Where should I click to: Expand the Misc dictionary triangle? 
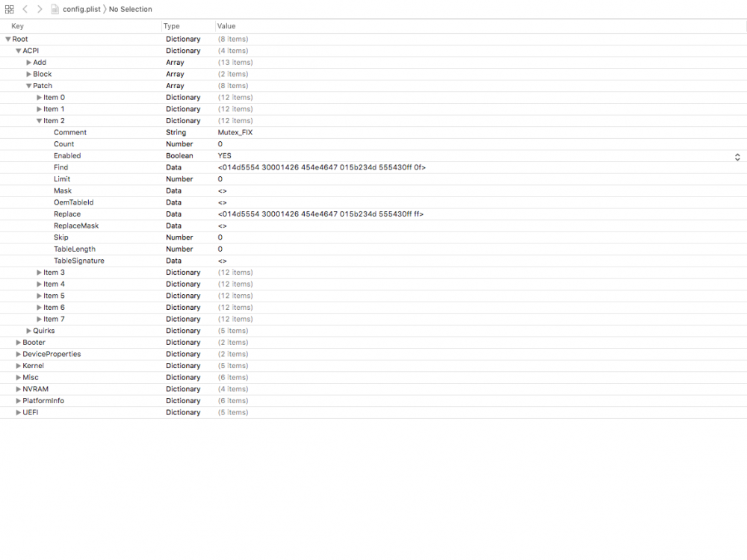click(18, 378)
